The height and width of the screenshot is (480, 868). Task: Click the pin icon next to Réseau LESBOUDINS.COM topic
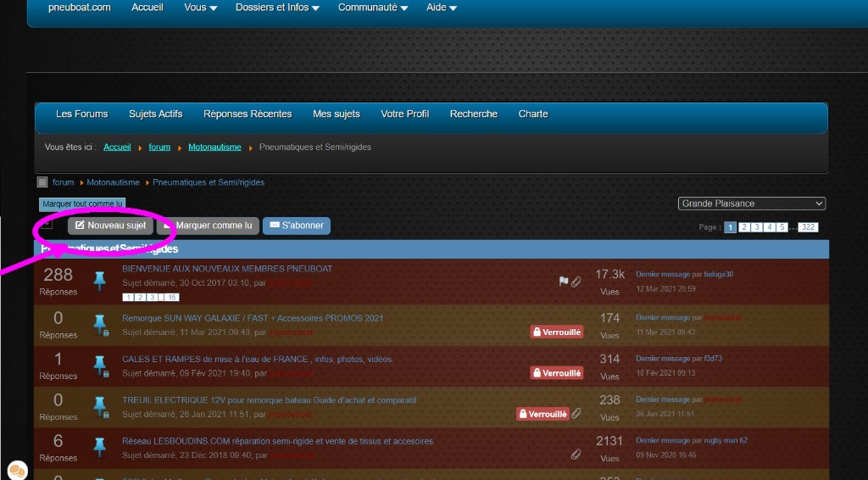pos(100,447)
